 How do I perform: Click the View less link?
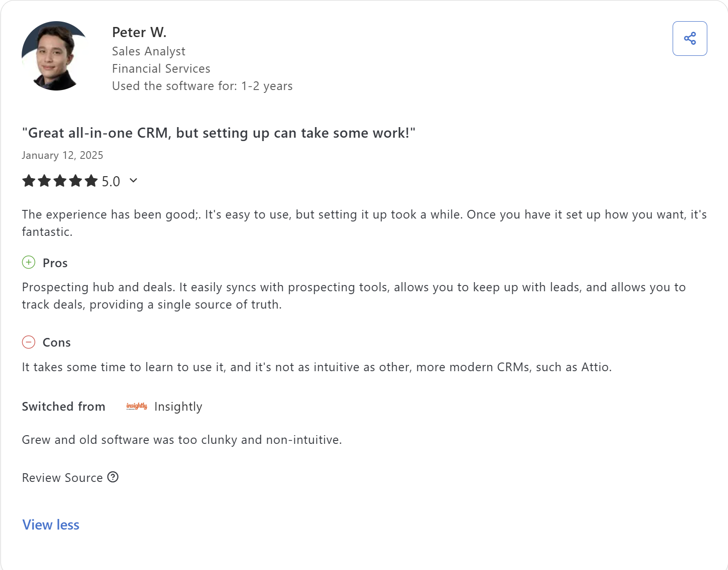pos(50,525)
